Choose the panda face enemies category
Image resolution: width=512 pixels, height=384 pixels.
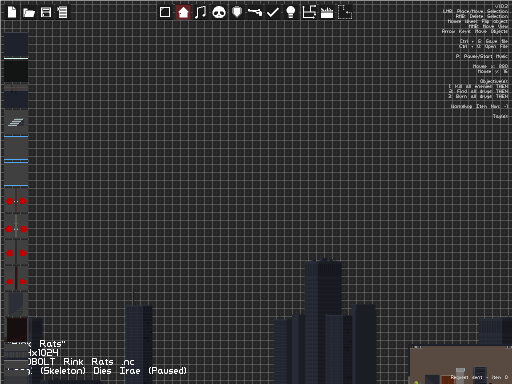219,12
